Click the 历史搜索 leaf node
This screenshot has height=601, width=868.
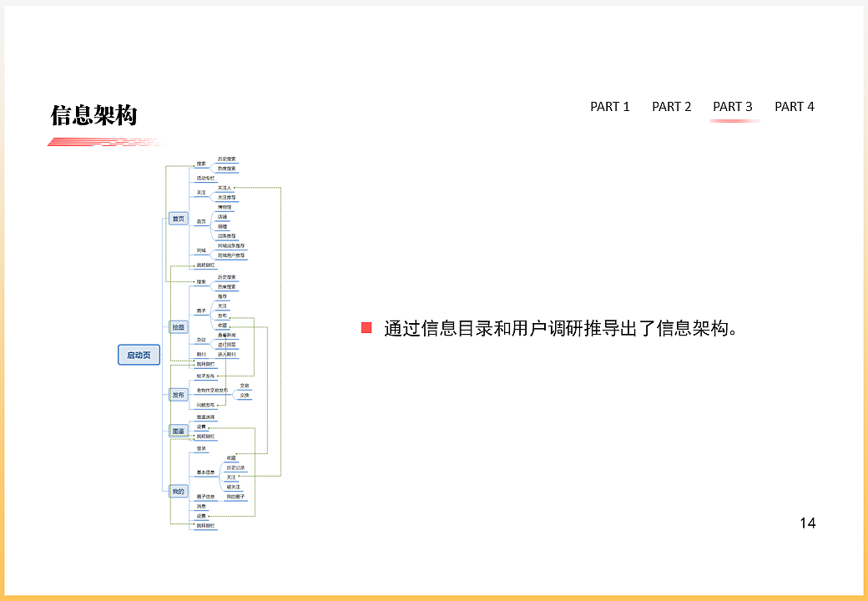(x=225, y=158)
